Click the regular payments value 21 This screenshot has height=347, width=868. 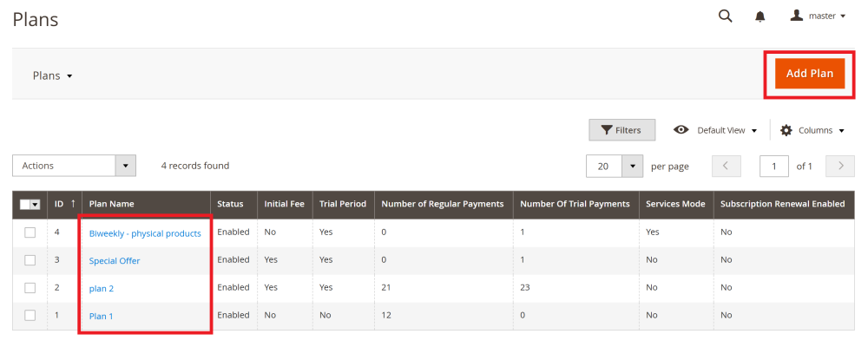[386, 288]
